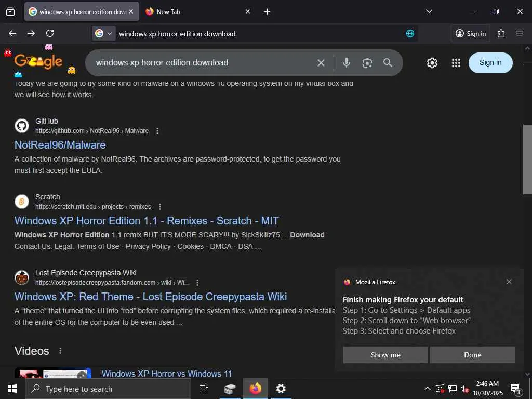
Task: Click the page vertical scrollbar thumb
Action: (x=527, y=159)
